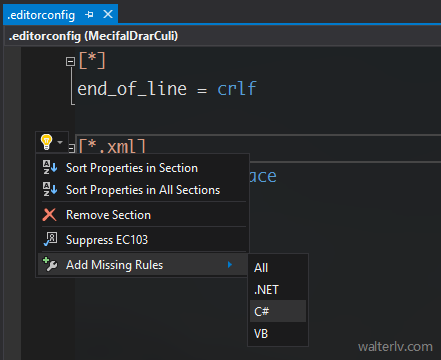Pin the .editorconfig tab
This screenshot has height=360, width=441.
click(x=89, y=15)
